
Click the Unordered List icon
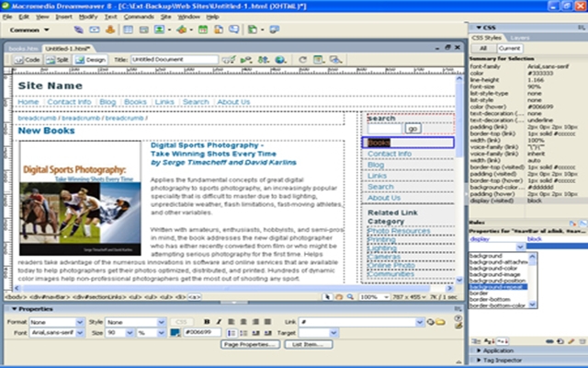[x=232, y=333]
